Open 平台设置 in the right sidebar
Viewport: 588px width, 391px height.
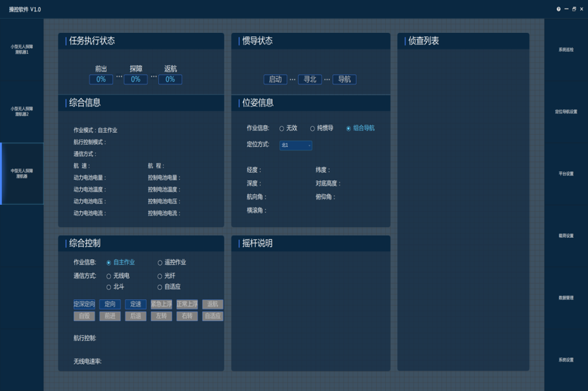coord(566,174)
